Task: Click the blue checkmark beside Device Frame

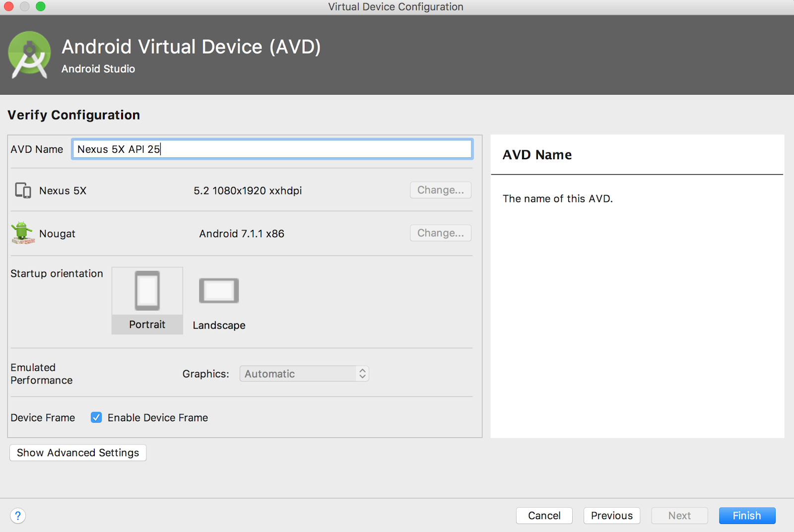Action: pyautogui.click(x=96, y=417)
